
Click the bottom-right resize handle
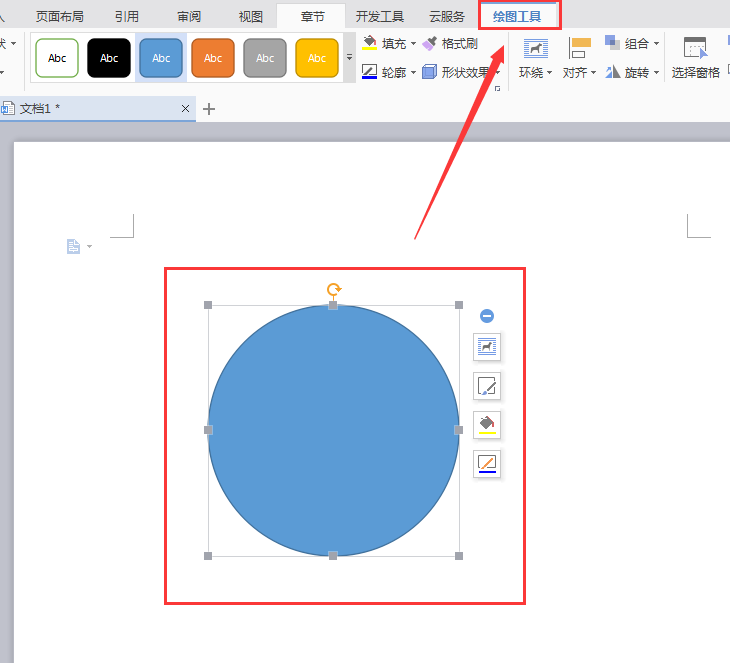(x=459, y=556)
